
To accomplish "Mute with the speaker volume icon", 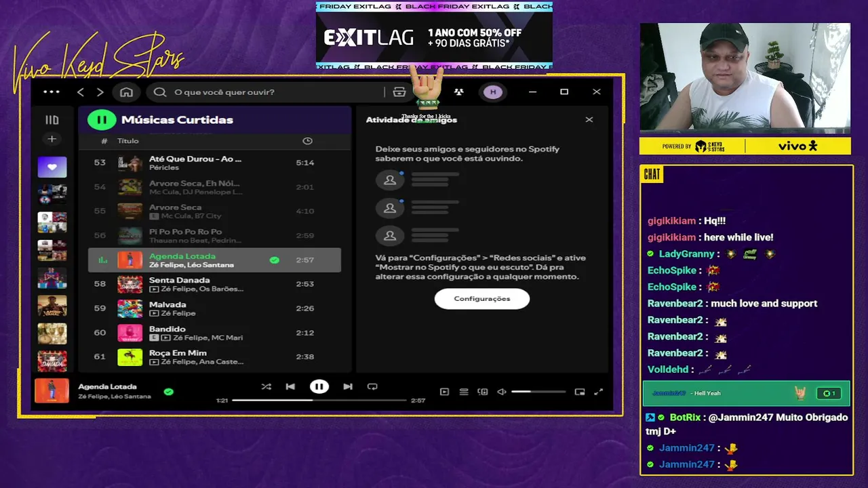I will pyautogui.click(x=502, y=392).
